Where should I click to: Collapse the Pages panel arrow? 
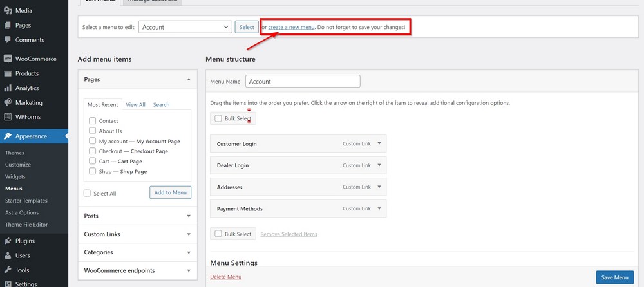pos(189,79)
